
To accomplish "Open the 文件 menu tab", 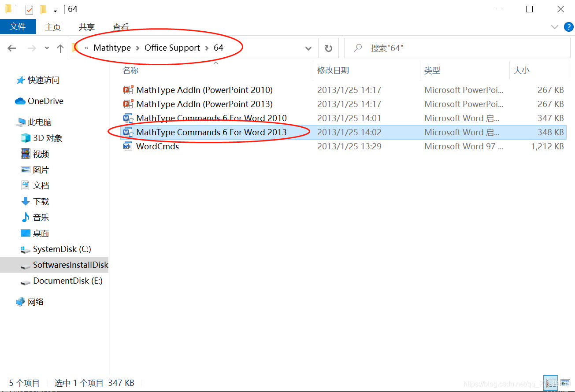I will click(18, 26).
